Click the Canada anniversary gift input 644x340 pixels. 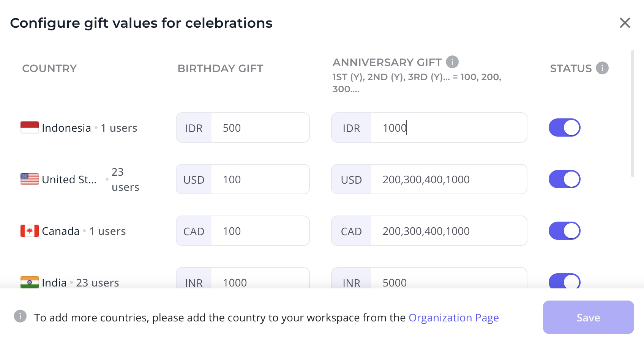448,231
